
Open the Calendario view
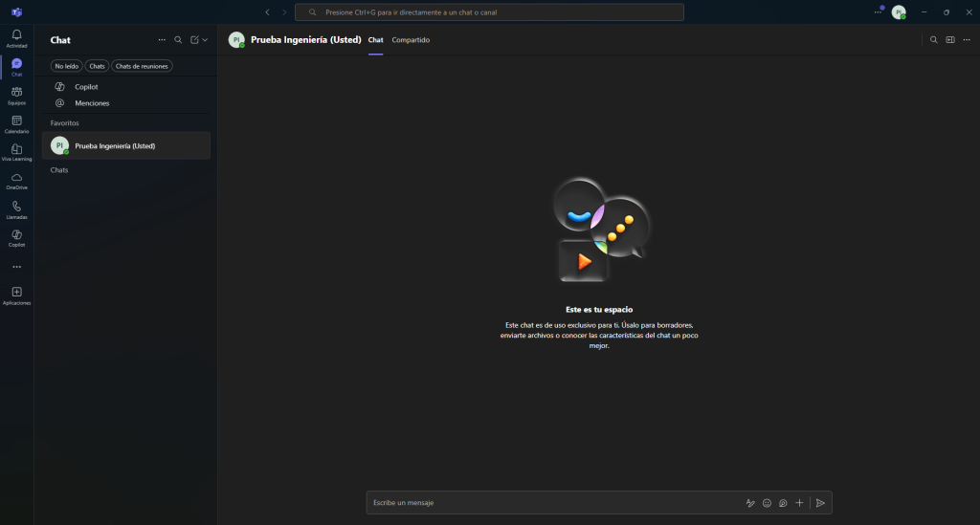tap(16, 121)
